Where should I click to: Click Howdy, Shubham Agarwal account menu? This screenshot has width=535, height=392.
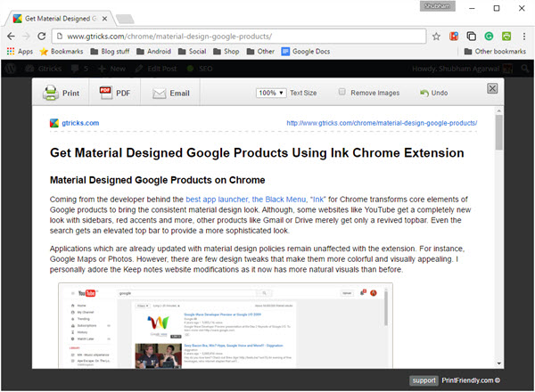[x=462, y=69]
